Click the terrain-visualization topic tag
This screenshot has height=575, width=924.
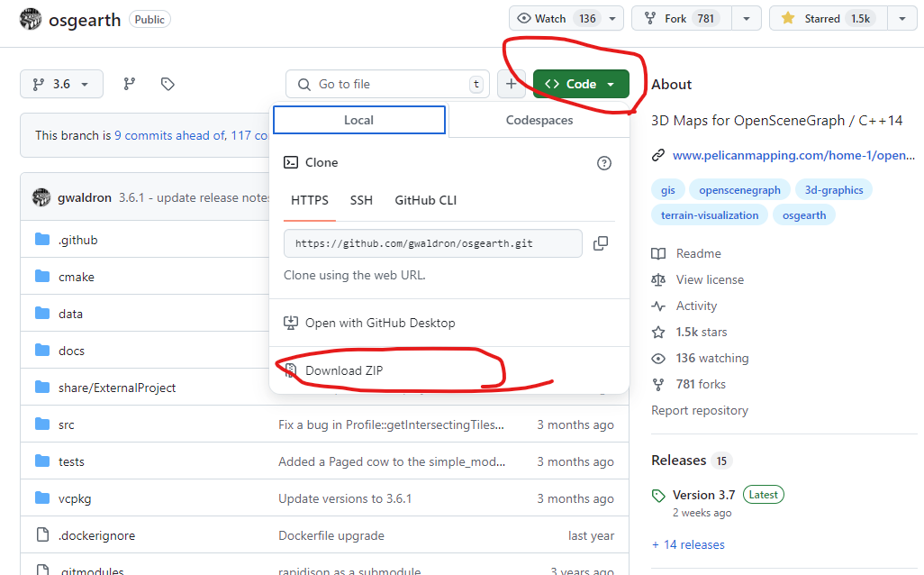pos(710,215)
